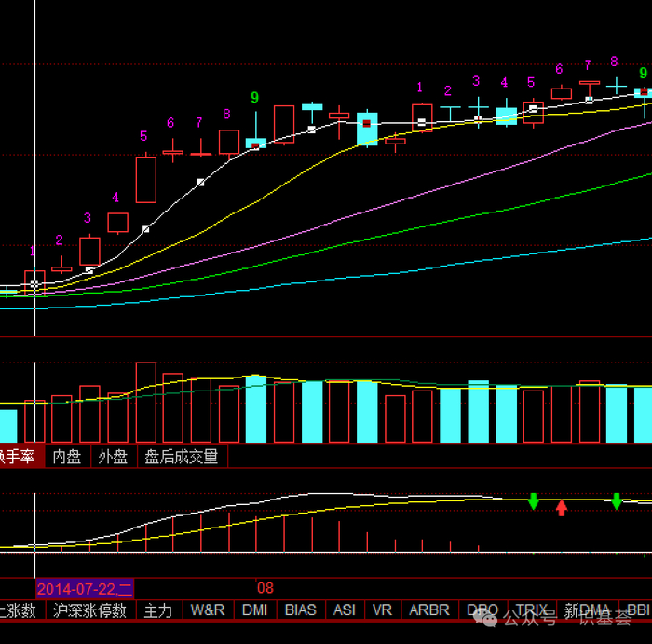Viewport: 652px width, 644px height.
Task: Click the magenta count number 4 beside number 3
Action: (504, 82)
